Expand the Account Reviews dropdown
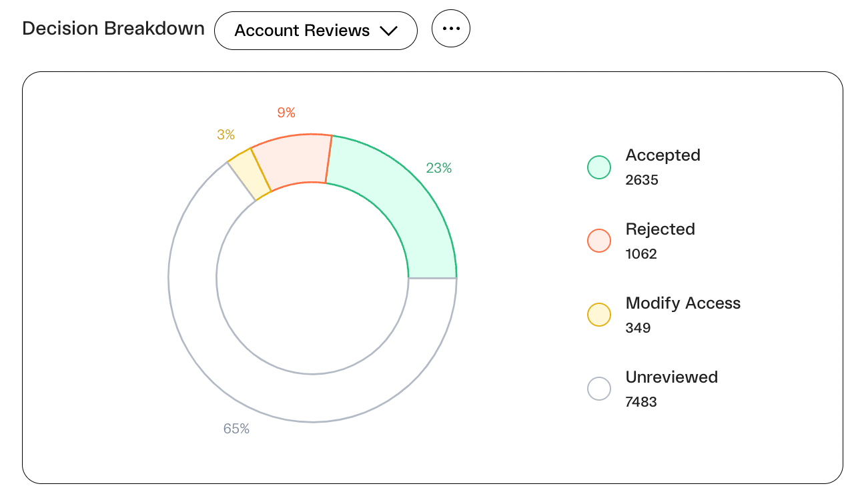Screen dimensions: 858x504 pyautogui.click(x=316, y=31)
